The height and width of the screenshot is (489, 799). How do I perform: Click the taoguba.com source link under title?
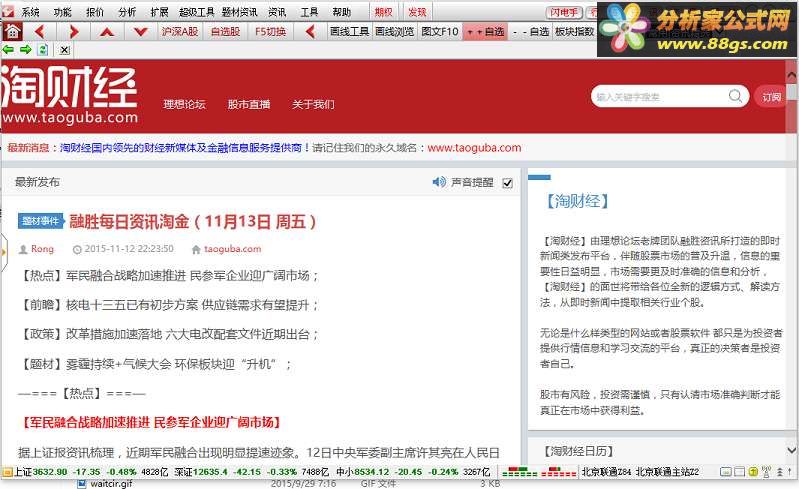point(232,249)
